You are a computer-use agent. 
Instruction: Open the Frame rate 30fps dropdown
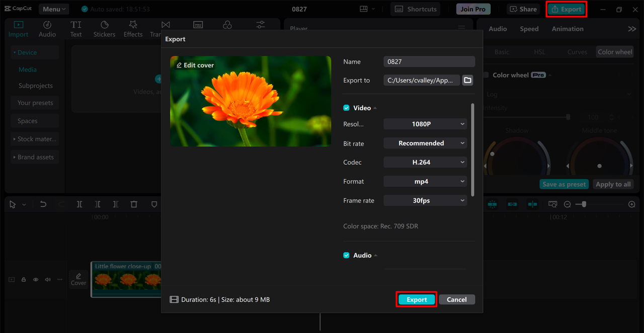pyautogui.click(x=425, y=201)
